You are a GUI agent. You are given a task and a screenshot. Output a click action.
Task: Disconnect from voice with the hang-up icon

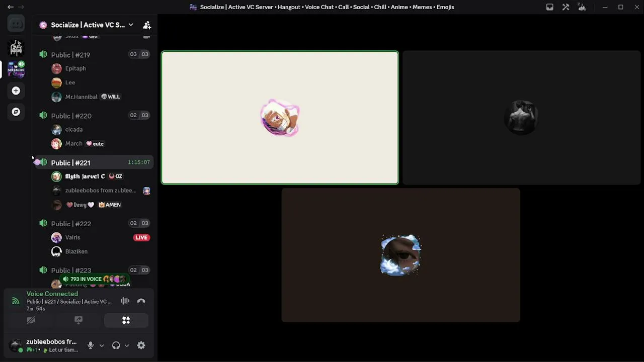[141, 301]
